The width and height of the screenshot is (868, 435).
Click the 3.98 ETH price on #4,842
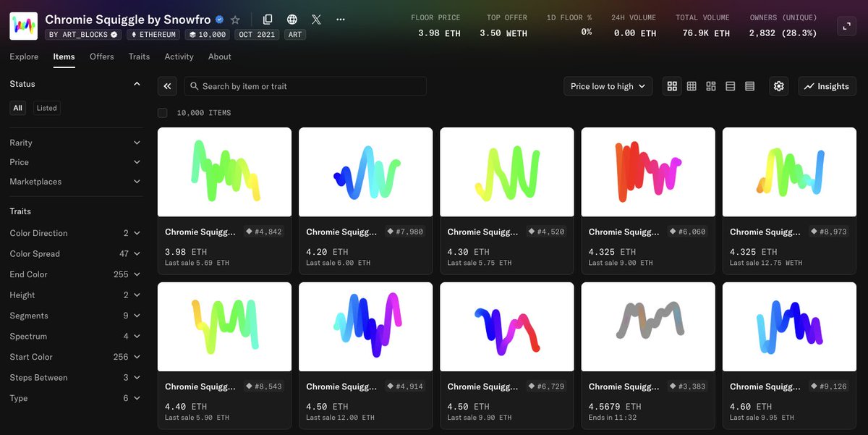(x=186, y=252)
